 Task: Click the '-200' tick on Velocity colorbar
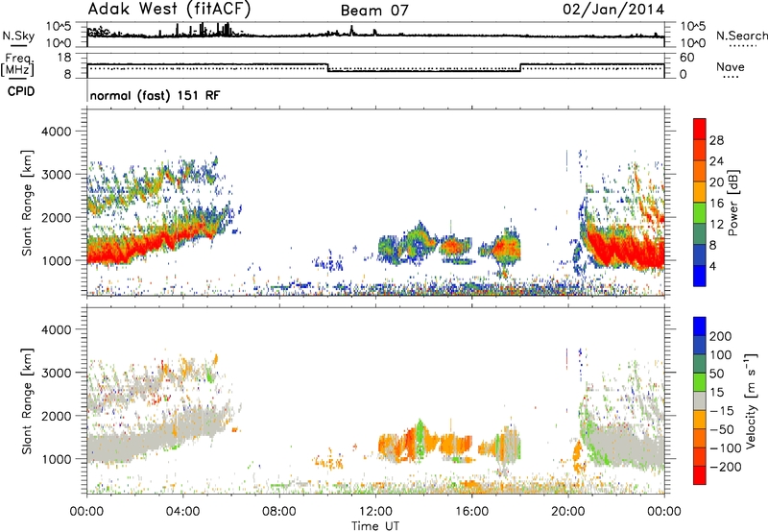[x=725, y=467]
